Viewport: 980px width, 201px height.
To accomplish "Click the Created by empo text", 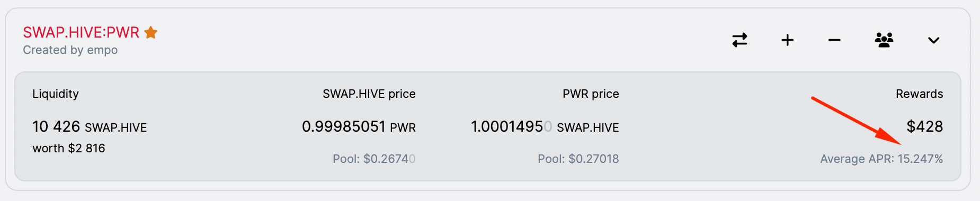I will tap(70, 50).
